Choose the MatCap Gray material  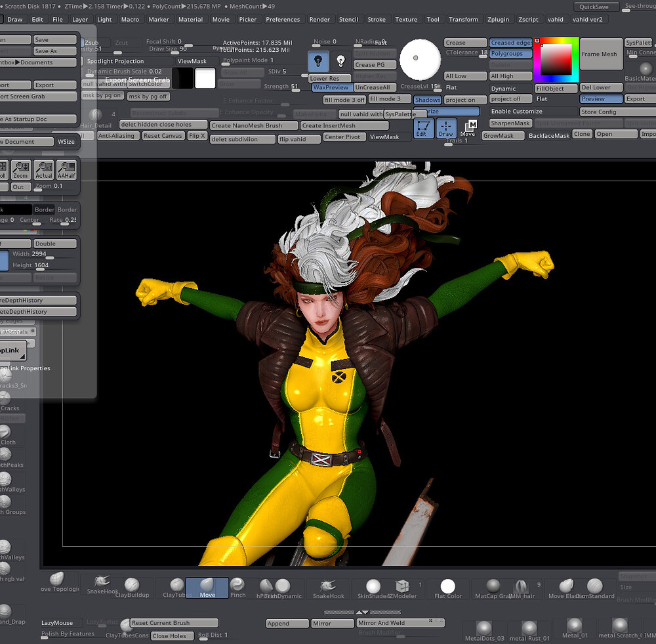[x=493, y=588]
